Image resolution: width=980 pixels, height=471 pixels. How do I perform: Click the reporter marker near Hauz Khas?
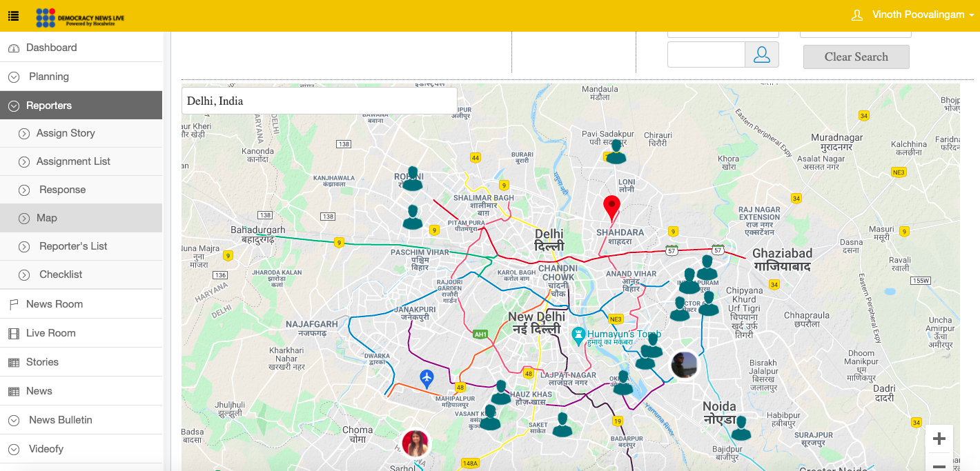pos(501,392)
